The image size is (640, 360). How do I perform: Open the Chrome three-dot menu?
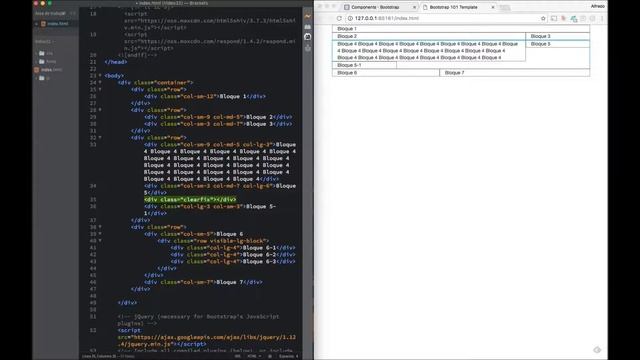[602, 18]
